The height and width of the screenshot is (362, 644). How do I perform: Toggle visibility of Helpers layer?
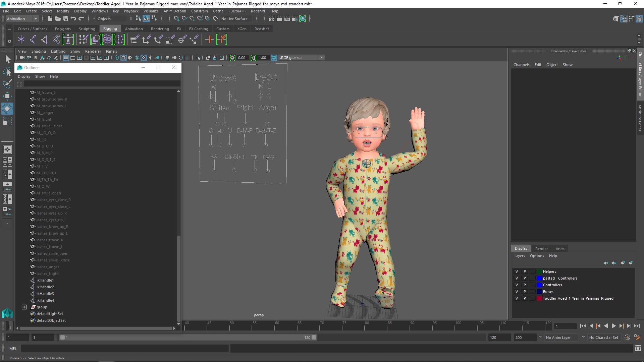coord(517,271)
